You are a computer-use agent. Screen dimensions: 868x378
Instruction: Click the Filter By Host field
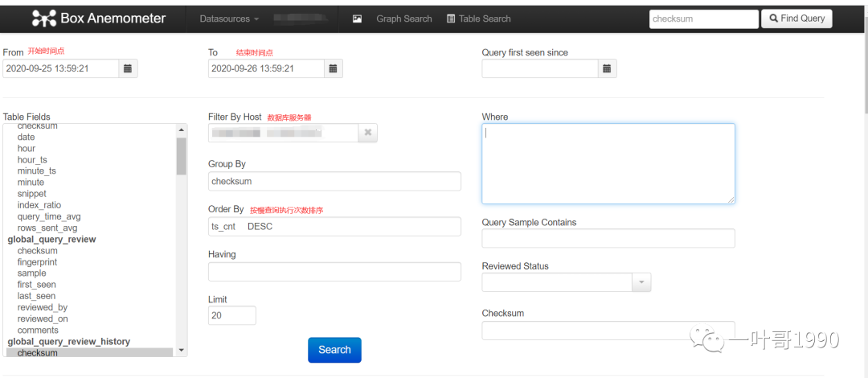click(284, 133)
